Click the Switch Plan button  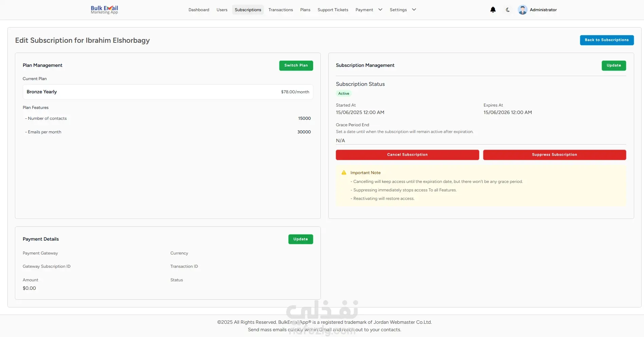tap(296, 65)
